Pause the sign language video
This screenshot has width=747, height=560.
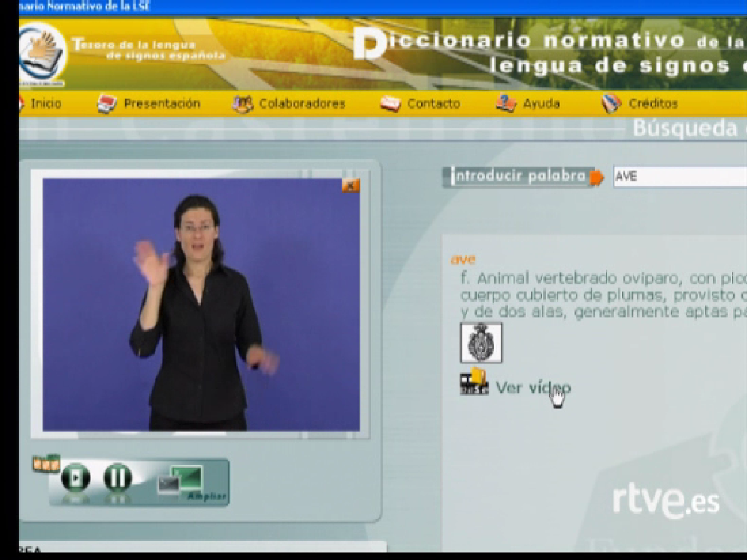pyautogui.click(x=117, y=477)
